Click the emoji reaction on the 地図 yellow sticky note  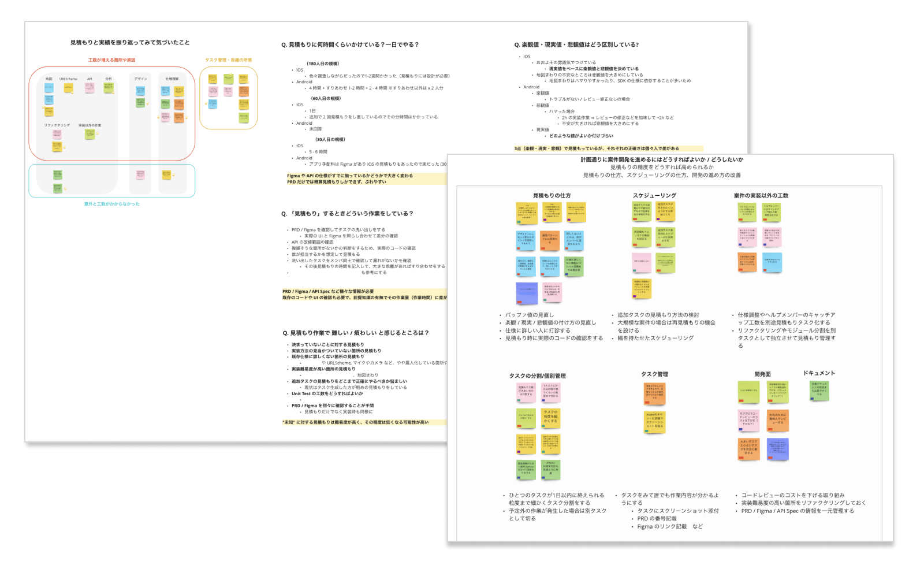[x=43, y=106]
